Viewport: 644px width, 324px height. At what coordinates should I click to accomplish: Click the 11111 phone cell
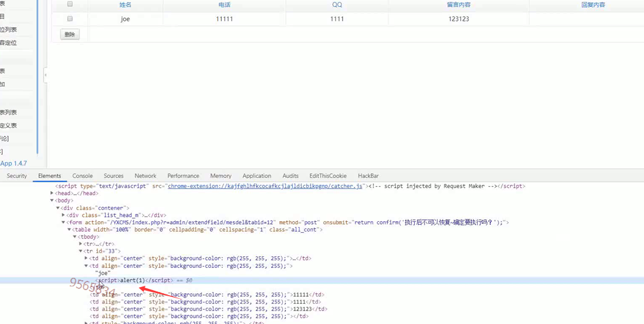pos(224,19)
